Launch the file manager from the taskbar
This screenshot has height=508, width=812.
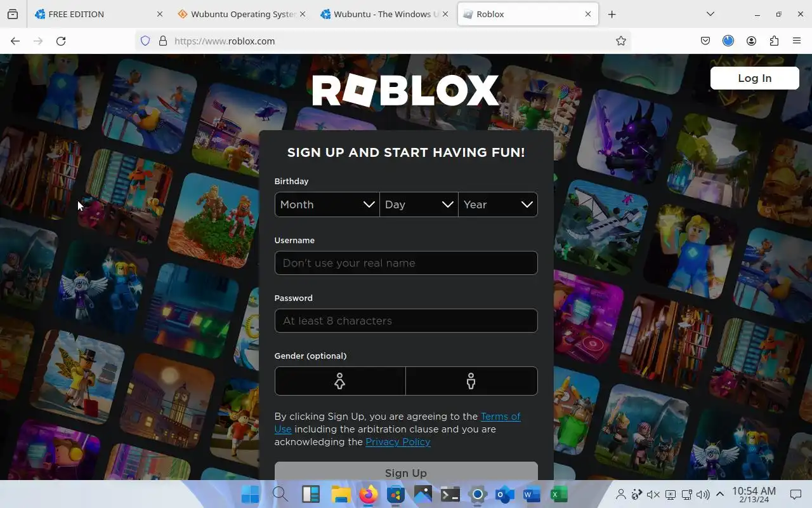click(x=341, y=494)
